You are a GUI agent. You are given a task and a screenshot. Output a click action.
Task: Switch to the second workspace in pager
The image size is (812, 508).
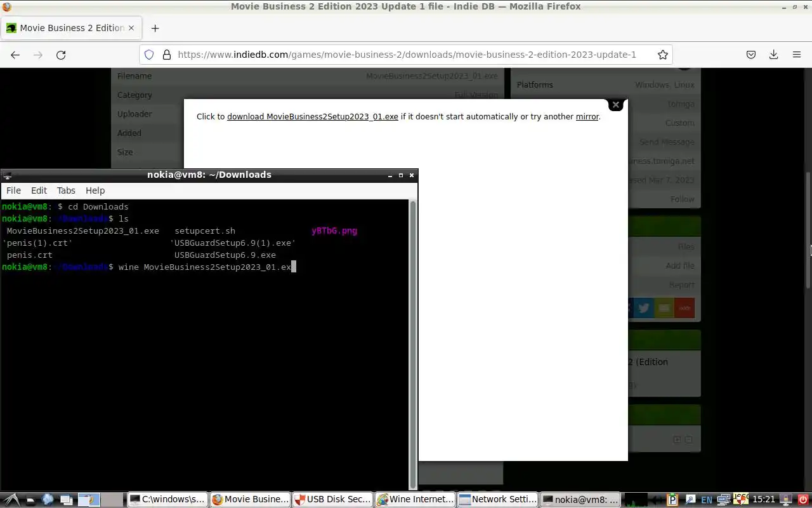[112, 500]
